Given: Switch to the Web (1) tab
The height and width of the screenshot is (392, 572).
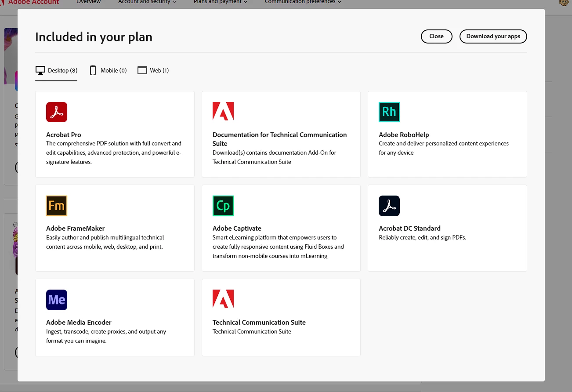Looking at the screenshot, I should tap(153, 70).
